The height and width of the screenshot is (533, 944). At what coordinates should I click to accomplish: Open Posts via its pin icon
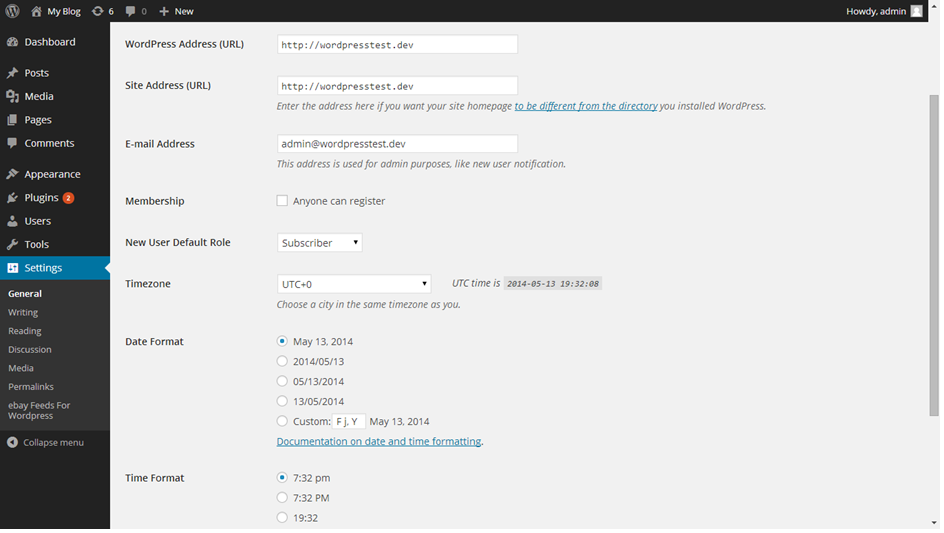[x=12, y=73]
